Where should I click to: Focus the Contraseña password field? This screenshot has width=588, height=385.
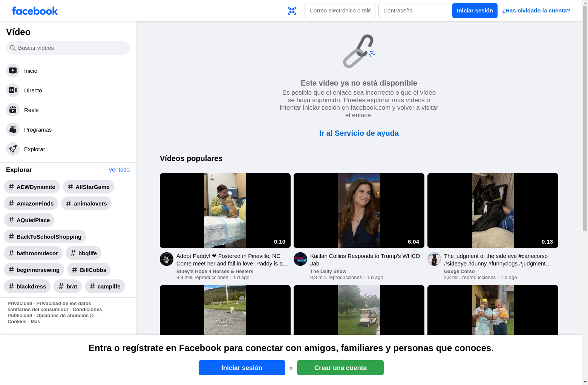coord(414,11)
